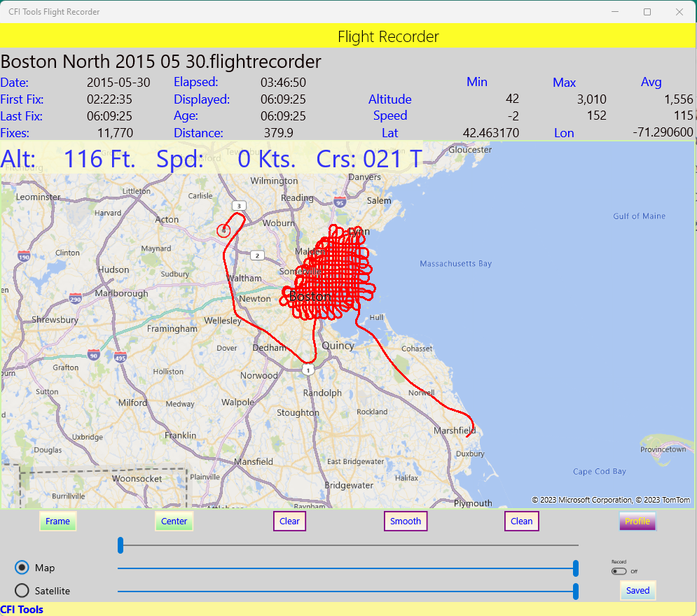Click the '0 Kts.' speed readout
This screenshot has height=616, width=697.
[x=266, y=159]
